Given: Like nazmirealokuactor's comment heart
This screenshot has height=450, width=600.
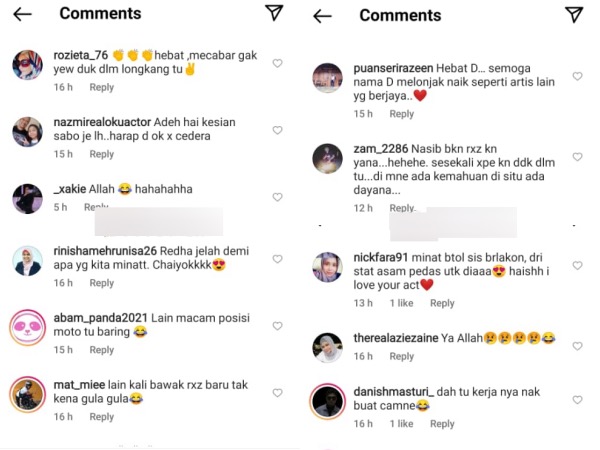Looking at the screenshot, I should point(277,130).
